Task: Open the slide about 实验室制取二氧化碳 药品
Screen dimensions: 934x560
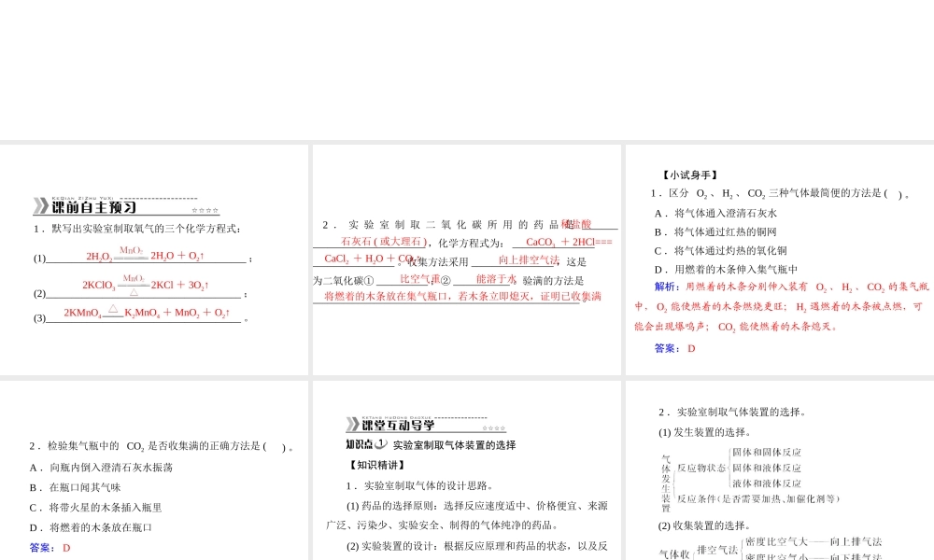Action: pyautogui.click(x=466, y=260)
